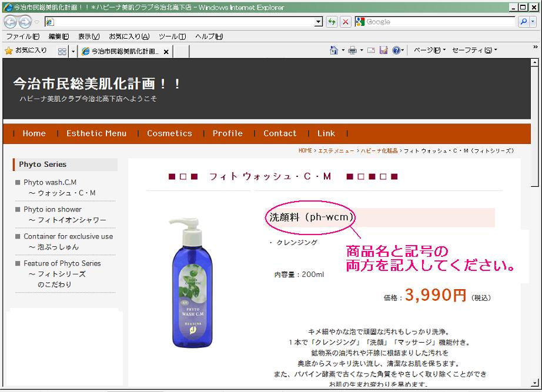542x392 pixels.
Task: Open the ファイル(F) menu
Action: pos(23,36)
